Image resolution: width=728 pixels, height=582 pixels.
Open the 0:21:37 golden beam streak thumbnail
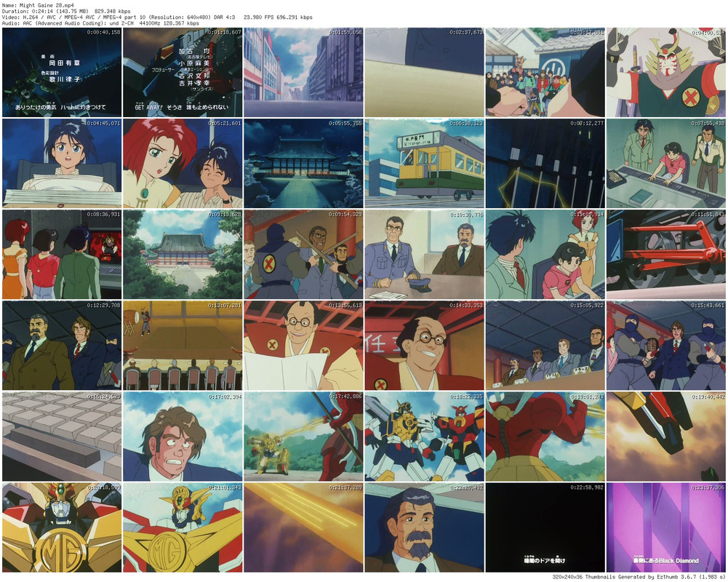(304, 527)
